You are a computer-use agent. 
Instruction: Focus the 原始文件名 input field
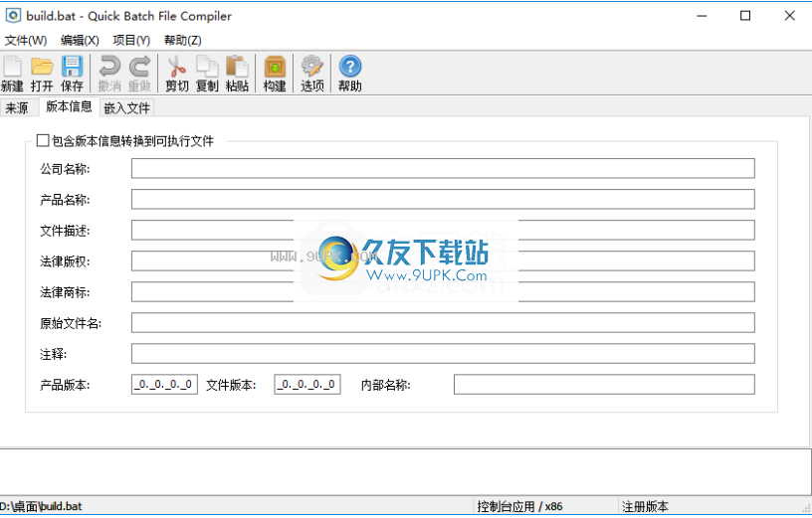click(443, 323)
